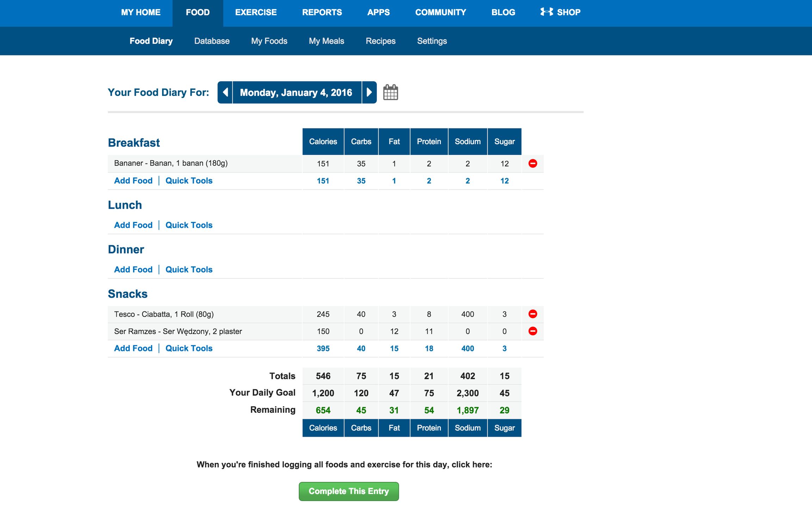Image resolution: width=812 pixels, height=508 pixels.
Task: Go to Recipes section
Action: point(381,41)
